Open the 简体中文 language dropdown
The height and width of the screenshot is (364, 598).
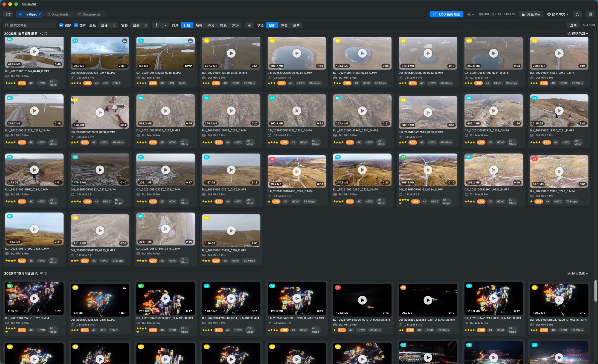(x=557, y=14)
